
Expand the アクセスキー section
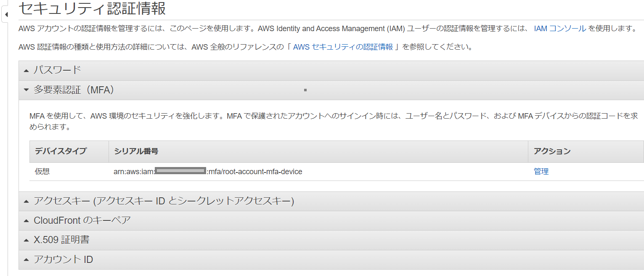(331, 201)
